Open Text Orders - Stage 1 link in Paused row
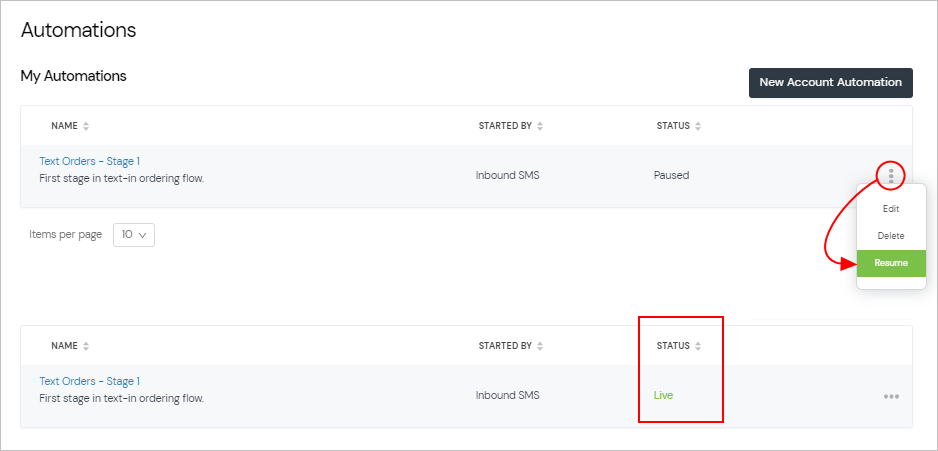The image size is (938, 451). (89, 161)
